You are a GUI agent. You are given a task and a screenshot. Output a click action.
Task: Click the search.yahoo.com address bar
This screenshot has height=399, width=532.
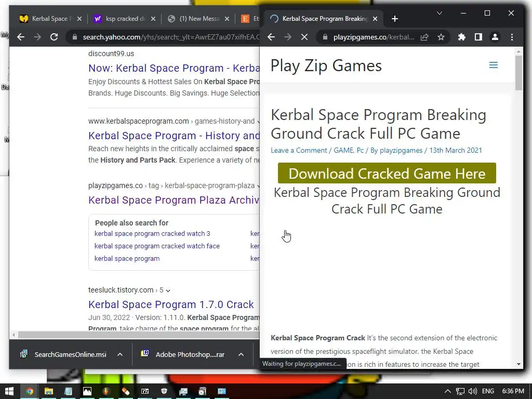pyautogui.click(x=170, y=37)
